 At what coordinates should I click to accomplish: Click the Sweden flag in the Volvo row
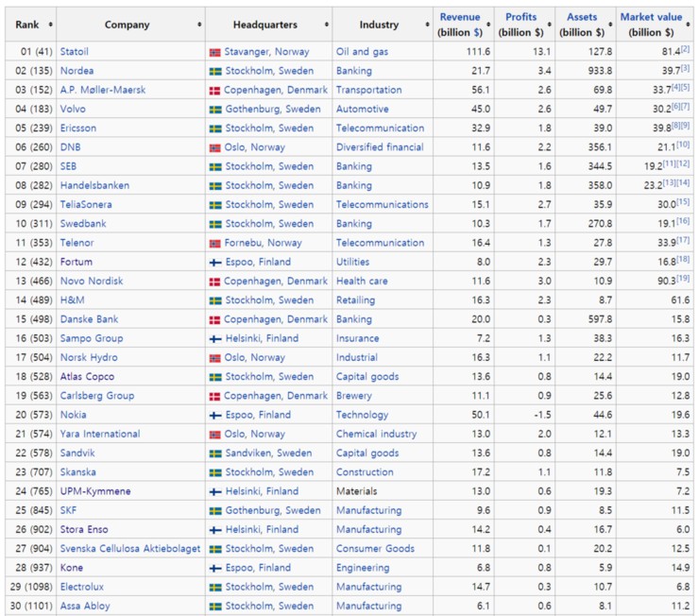click(x=214, y=110)
